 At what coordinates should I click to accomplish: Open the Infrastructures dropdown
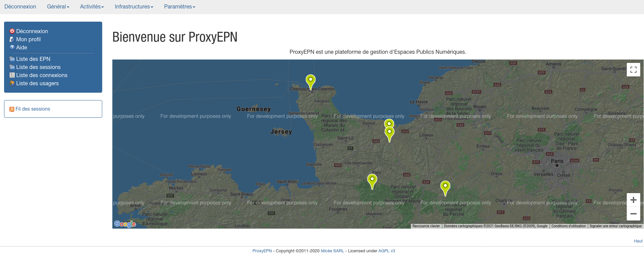click(134, 7)
